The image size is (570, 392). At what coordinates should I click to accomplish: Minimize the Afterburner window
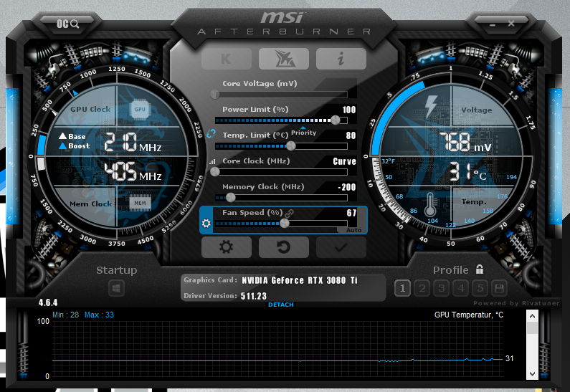(493, 24)
